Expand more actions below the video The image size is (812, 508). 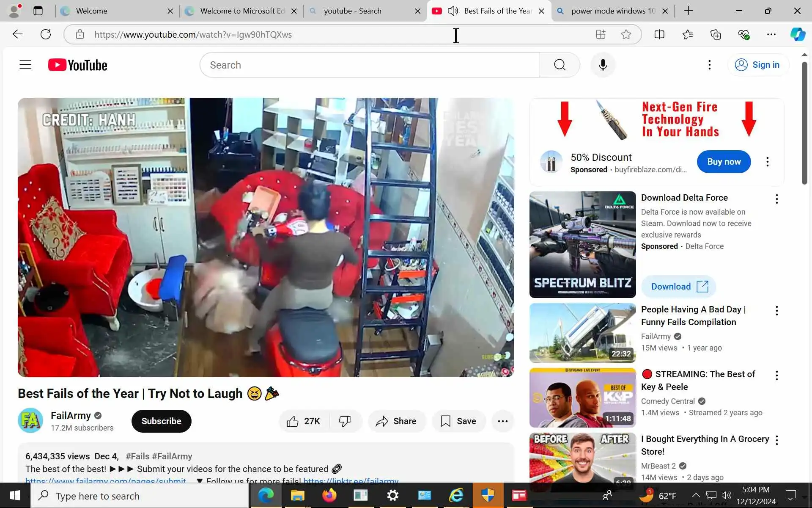[x=502, y=421]
